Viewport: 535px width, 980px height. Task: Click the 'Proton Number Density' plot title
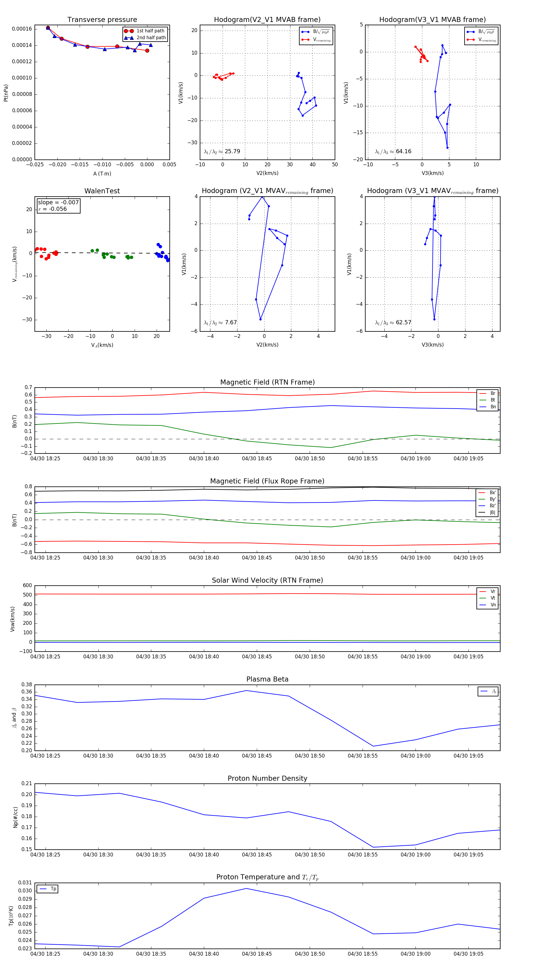pos(267,778)
